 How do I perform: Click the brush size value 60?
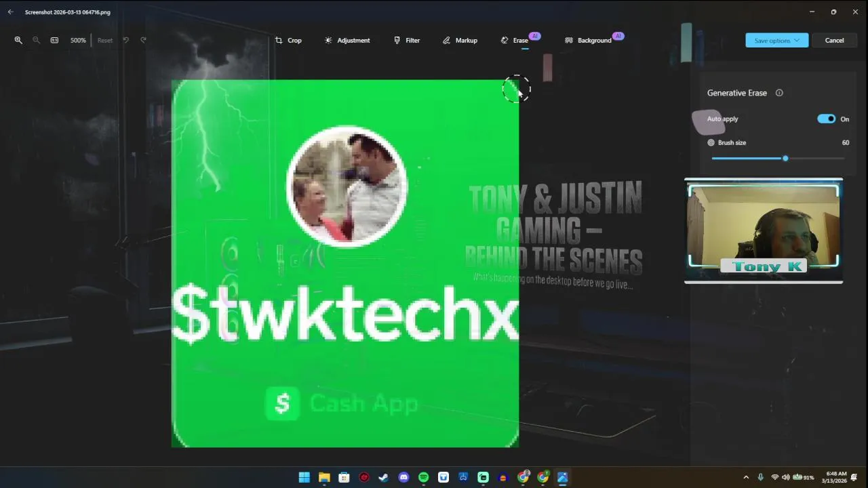point(846,142)
